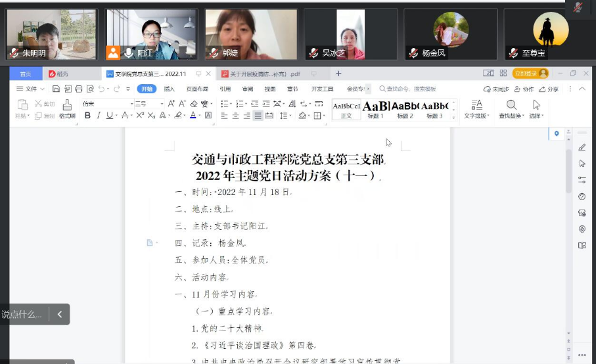Click the Underline U icon
Viewport: 596px width, 364px height.
[110, 116]
